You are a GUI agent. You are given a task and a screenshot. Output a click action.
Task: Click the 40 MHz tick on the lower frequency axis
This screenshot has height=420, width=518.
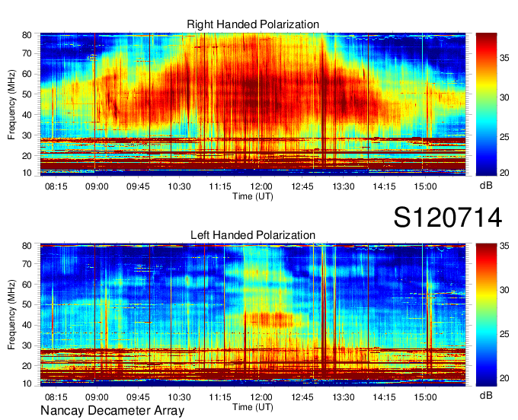click(x=27, y=325)
